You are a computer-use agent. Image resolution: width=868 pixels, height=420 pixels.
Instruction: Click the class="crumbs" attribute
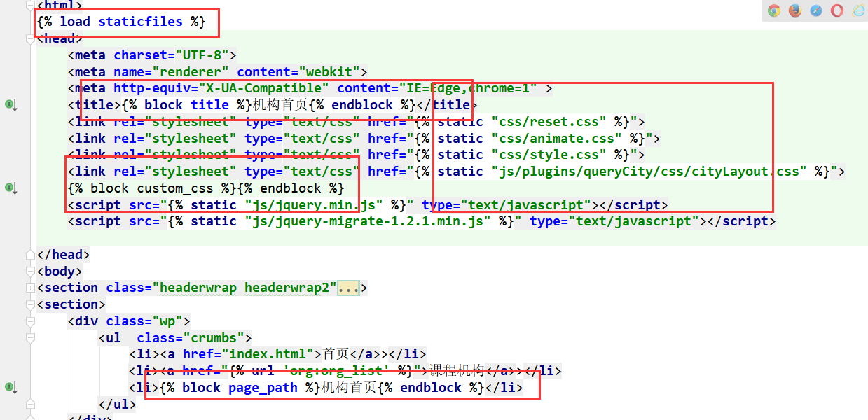click(x=191, y=338)
